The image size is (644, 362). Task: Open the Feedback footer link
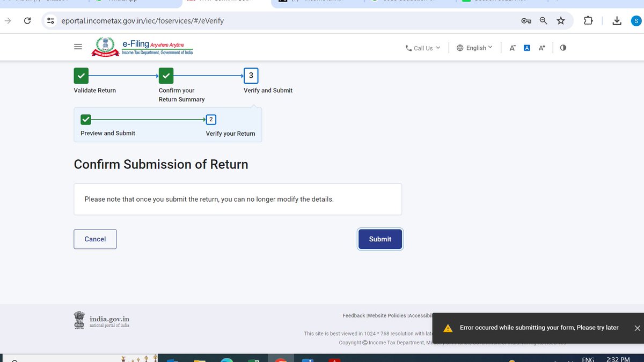354,316
